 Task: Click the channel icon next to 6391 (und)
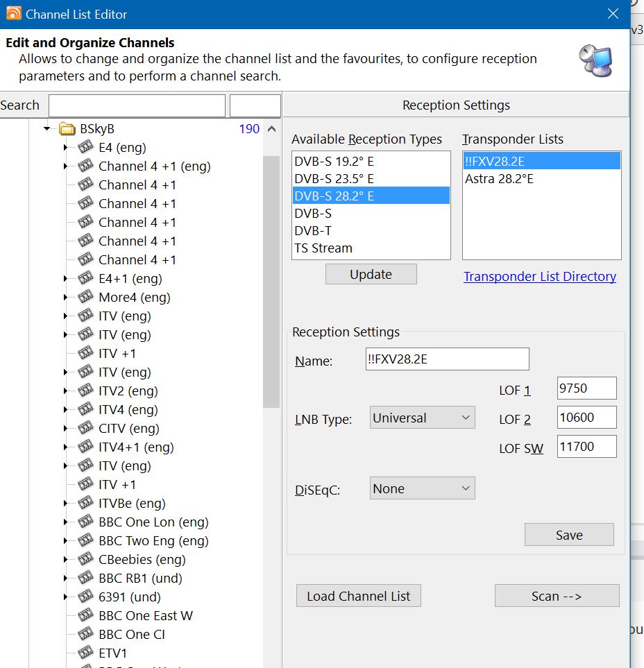(x=85, y=597)
